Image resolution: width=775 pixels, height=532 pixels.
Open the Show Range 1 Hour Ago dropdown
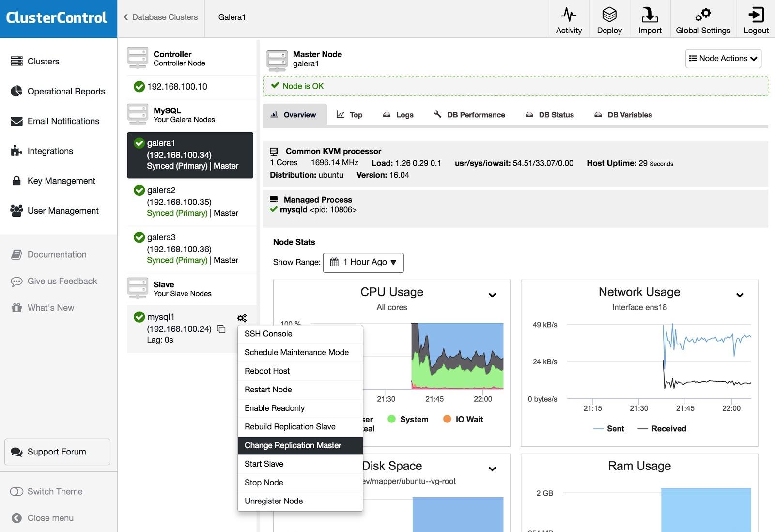click(x=363, y=262)
